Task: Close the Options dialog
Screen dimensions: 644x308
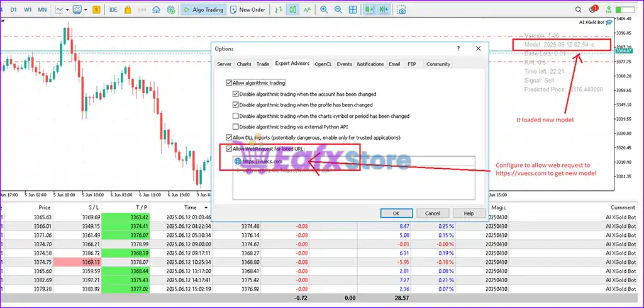Action: (478, 48)
